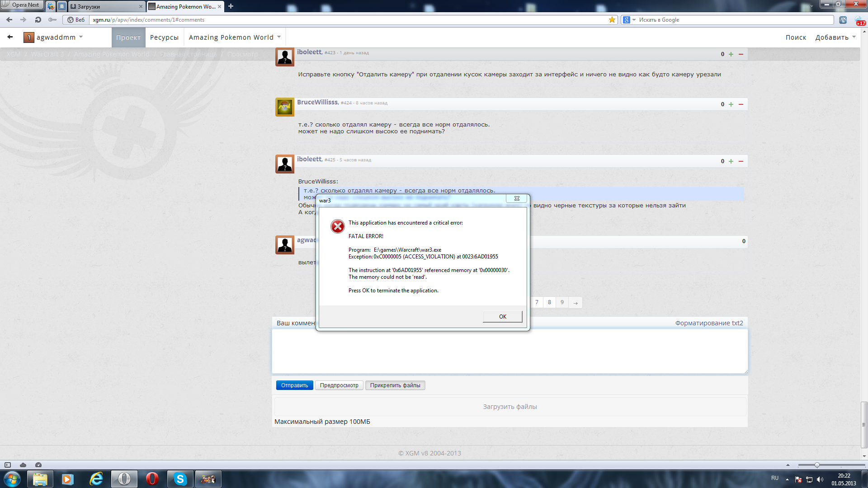Downvote comment #423 by iboleett
868x488 pixels.
(x=741, y=54)
